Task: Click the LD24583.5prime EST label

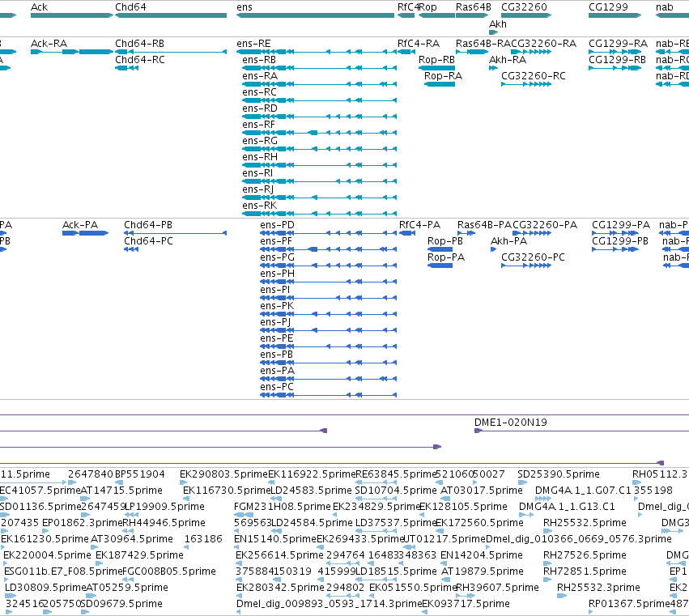Action: tap(311, 491)
